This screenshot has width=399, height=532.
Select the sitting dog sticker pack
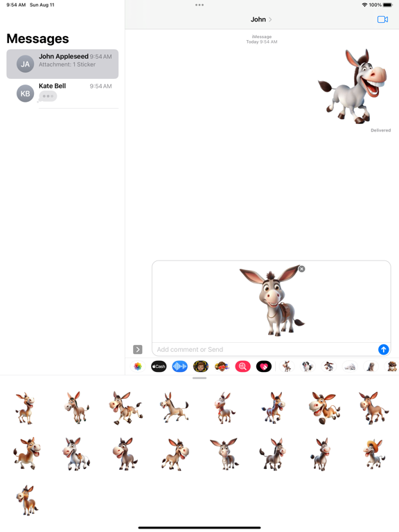[x=371, y=366]
